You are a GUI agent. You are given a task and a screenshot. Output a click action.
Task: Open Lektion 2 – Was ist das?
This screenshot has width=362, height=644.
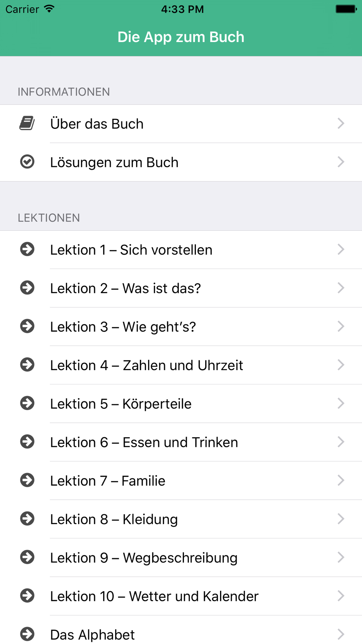181,288
